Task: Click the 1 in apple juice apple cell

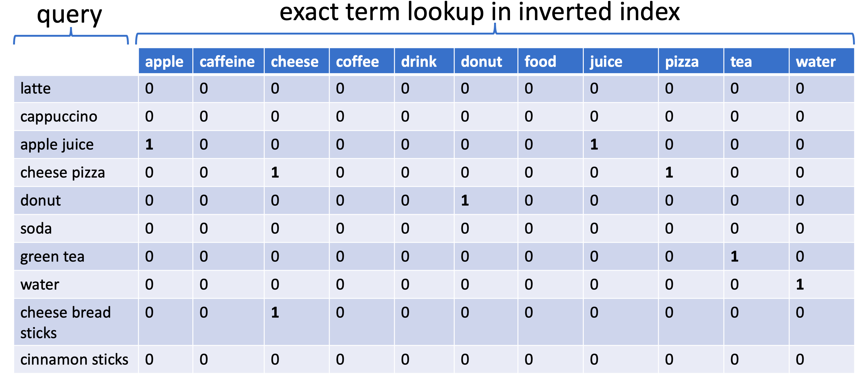Action: pos(149,144)
